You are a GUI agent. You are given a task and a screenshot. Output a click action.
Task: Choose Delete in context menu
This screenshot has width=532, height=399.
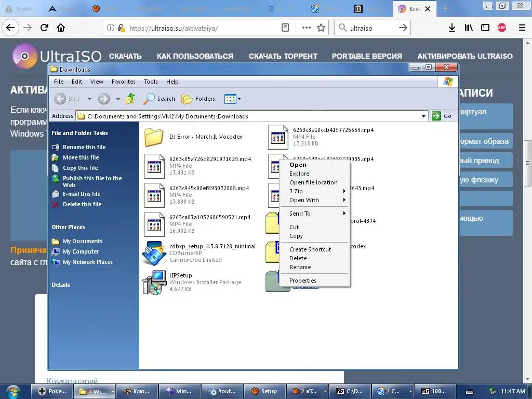[314, 258]
